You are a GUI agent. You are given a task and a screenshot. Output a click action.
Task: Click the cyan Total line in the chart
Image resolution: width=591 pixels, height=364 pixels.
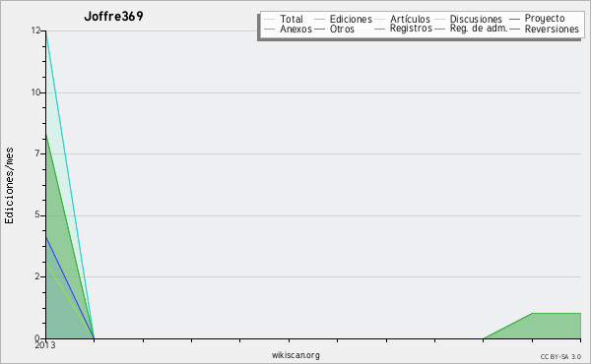point(70,184)
